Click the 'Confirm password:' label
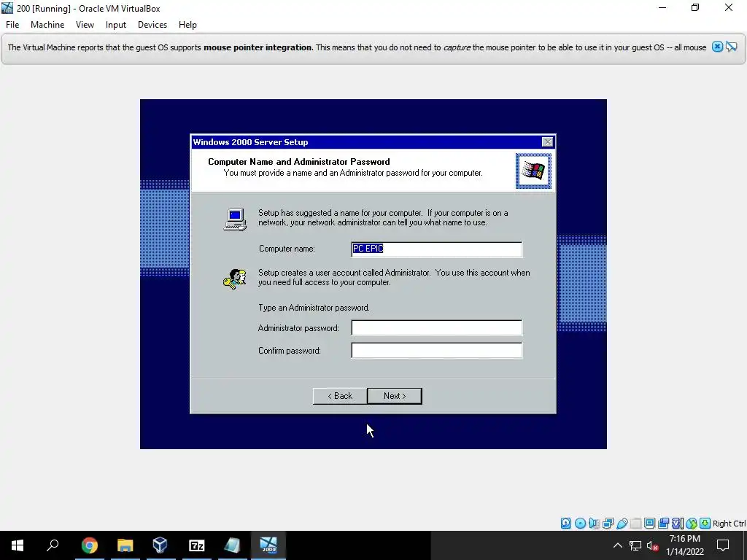This screenshot has width=747, height=560. pos(290,351)
